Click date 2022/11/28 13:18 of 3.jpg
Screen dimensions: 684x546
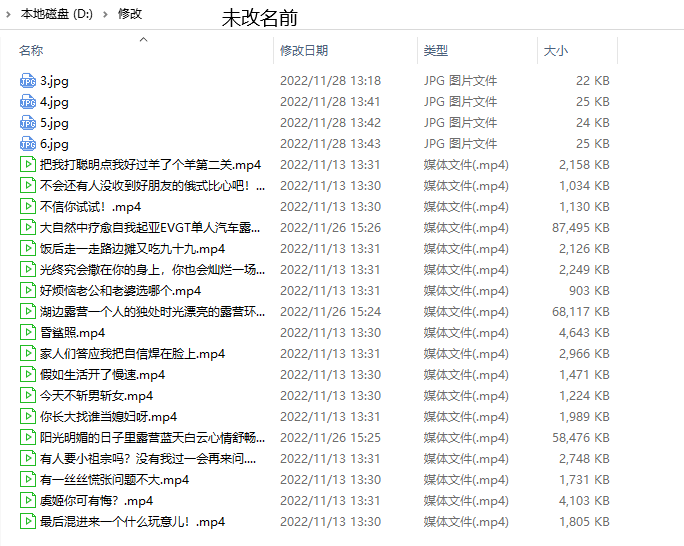330,81
